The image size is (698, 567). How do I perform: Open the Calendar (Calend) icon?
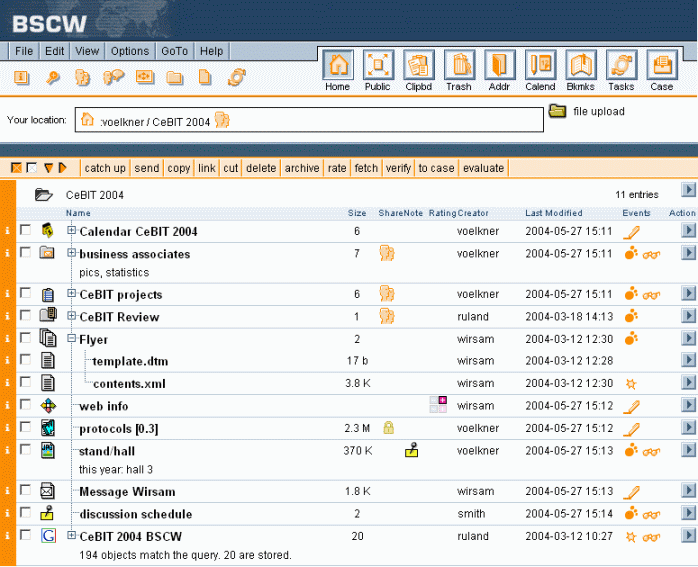click(540, 66)
